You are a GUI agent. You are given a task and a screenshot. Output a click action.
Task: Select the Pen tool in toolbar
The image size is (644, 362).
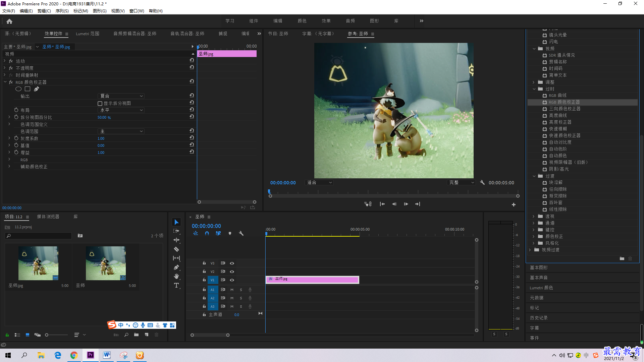(x=176, y=267)
